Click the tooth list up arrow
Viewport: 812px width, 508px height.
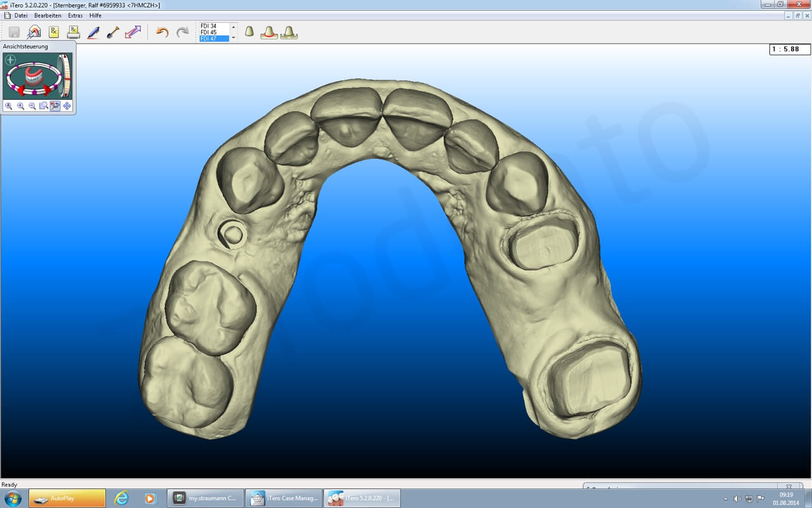(x=233, y=27)
